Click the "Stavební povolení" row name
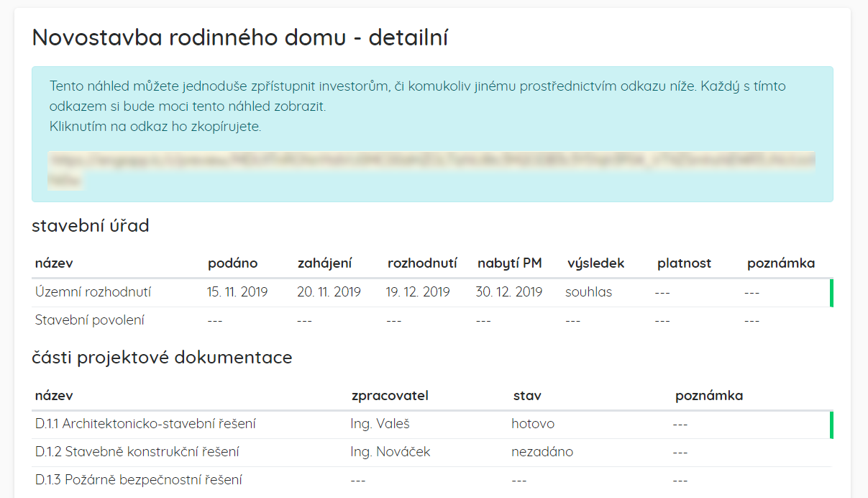This screenshot has height=498, width=868. pos(90,320)
